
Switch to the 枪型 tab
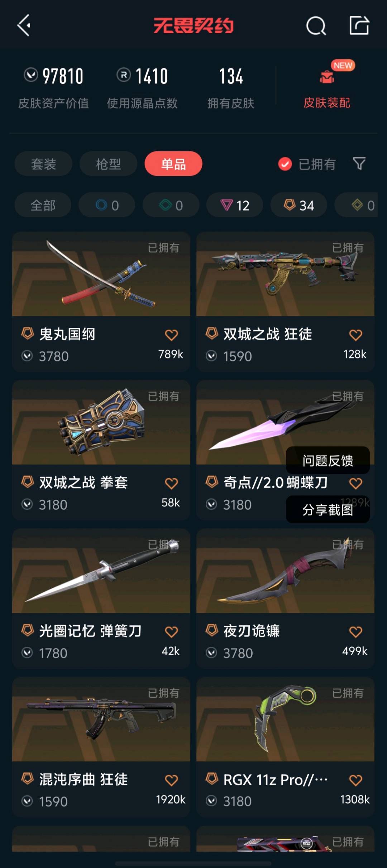pyautogui.click(x=108, y=164)
